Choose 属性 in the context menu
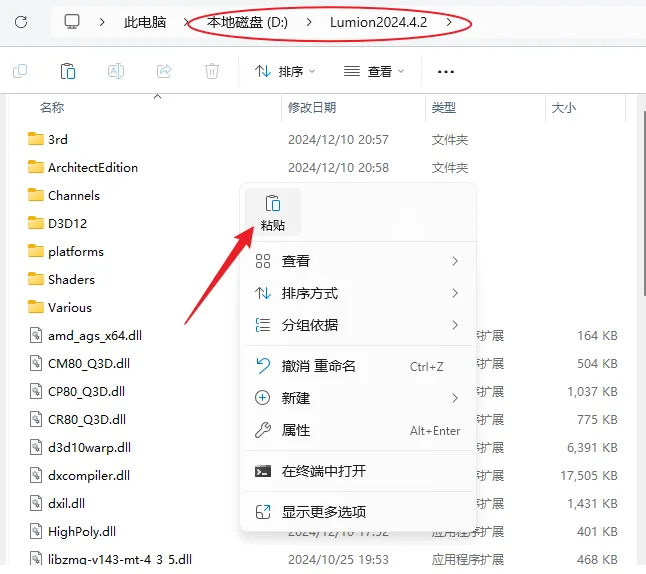646x574 pixels. coord(357,430)
